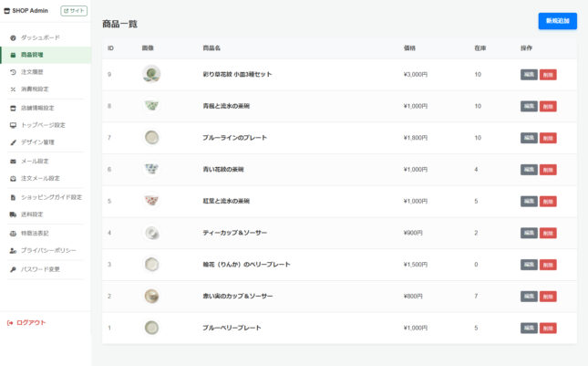Delete product ID 8
Screen dimensions: 588x366
coord(548,106)
